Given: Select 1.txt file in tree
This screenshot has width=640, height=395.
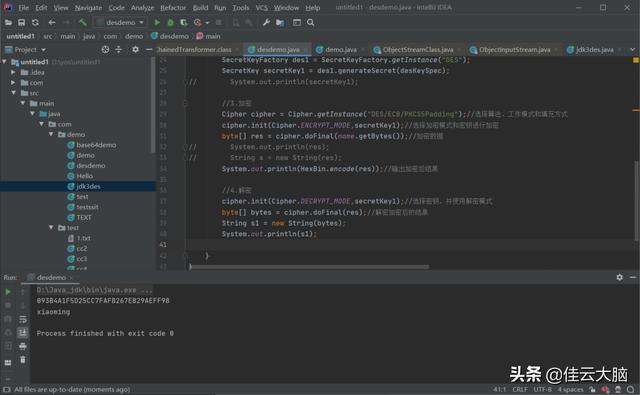Looking at the screenshot, I should click(79, 238).
